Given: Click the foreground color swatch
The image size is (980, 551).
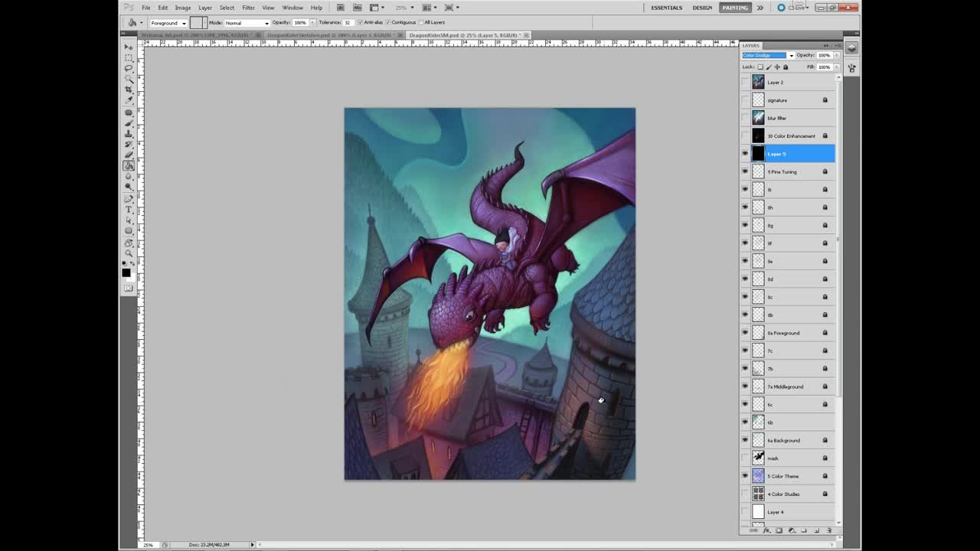Looking at the screenshot, I should 126,272.
